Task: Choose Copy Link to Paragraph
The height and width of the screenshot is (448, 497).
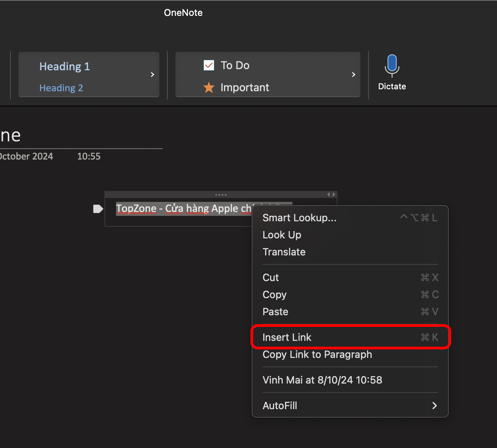Action: point(350,354)
